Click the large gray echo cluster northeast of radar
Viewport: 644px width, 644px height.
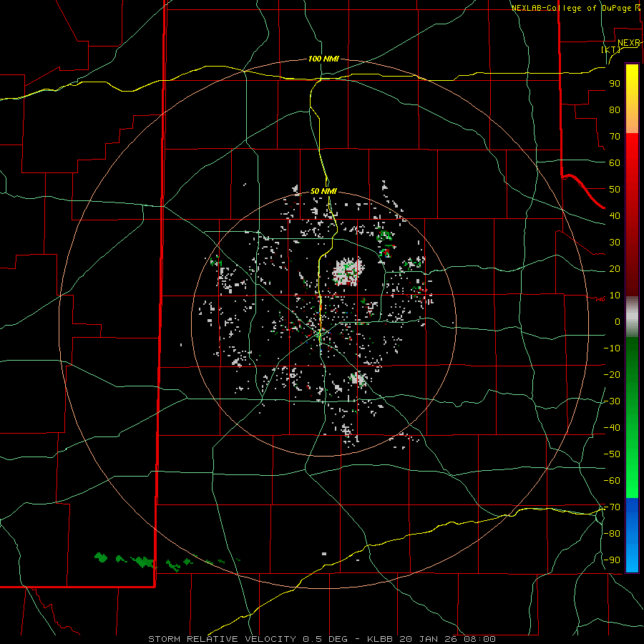coord(348,271)
